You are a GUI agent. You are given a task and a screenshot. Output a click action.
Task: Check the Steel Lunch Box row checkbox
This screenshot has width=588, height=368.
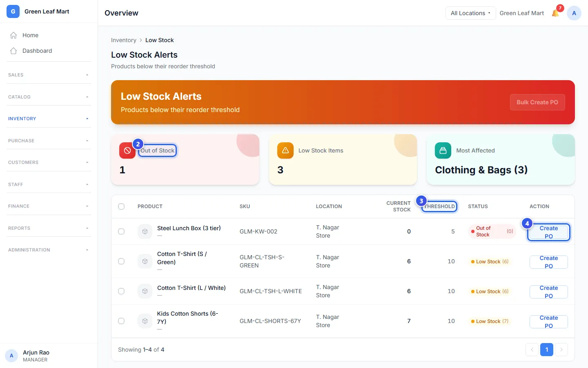pos(121,231)
